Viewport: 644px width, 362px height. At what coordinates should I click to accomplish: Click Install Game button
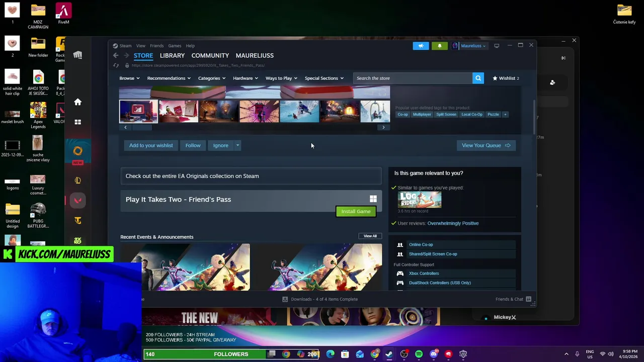(x=356, y=211)
